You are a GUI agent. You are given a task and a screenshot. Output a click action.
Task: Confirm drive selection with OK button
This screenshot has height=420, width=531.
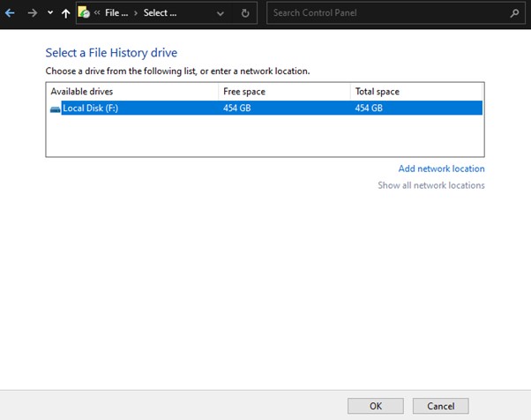coord(376,406)
